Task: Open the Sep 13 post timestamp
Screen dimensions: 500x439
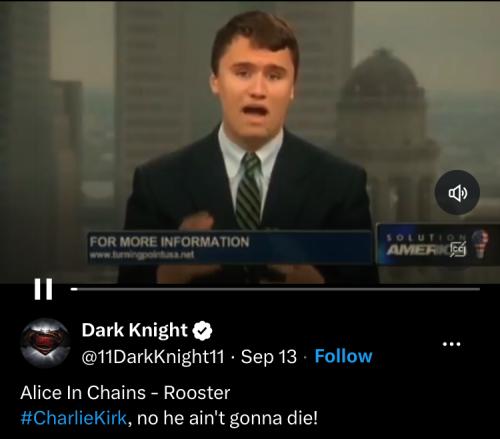Action: (x=269, y=357)
